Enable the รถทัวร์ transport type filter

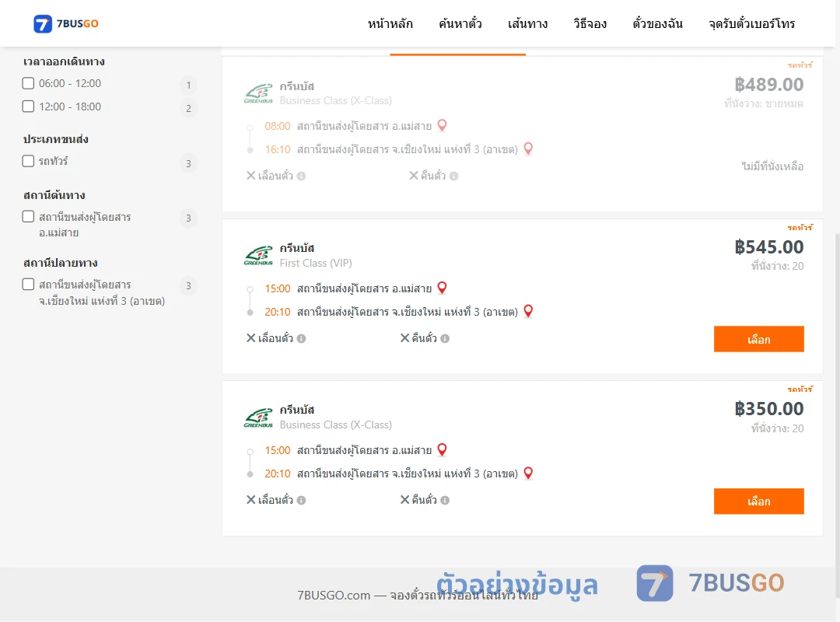tap(29, 161)
